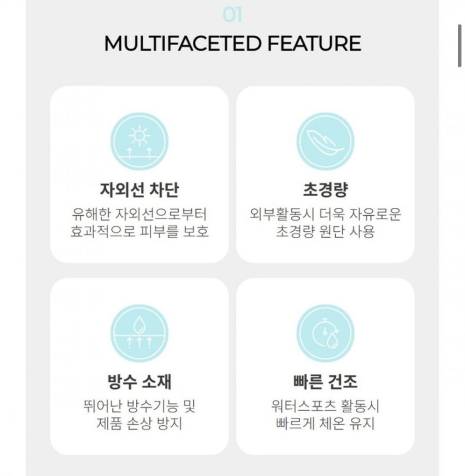The image size is (465, 476).
Task: Click the ultralight feather icon
Action: pos(325,142)
